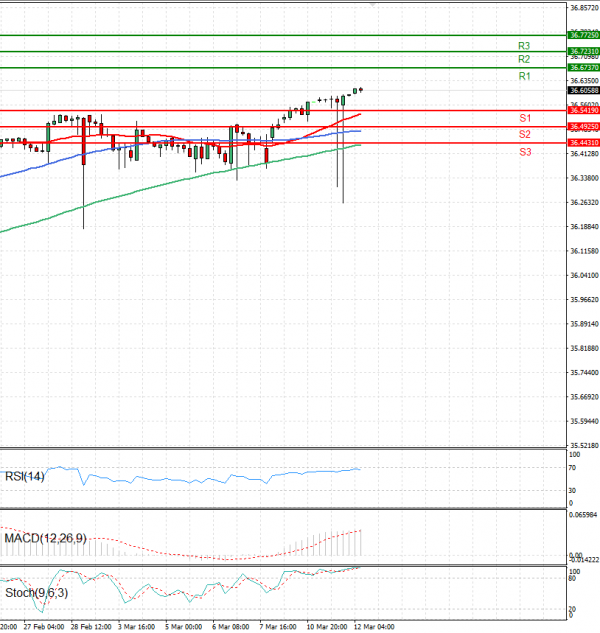Viewport: 600px width, 633px height.
Task: Select the S3 support label
Action: 525,152
